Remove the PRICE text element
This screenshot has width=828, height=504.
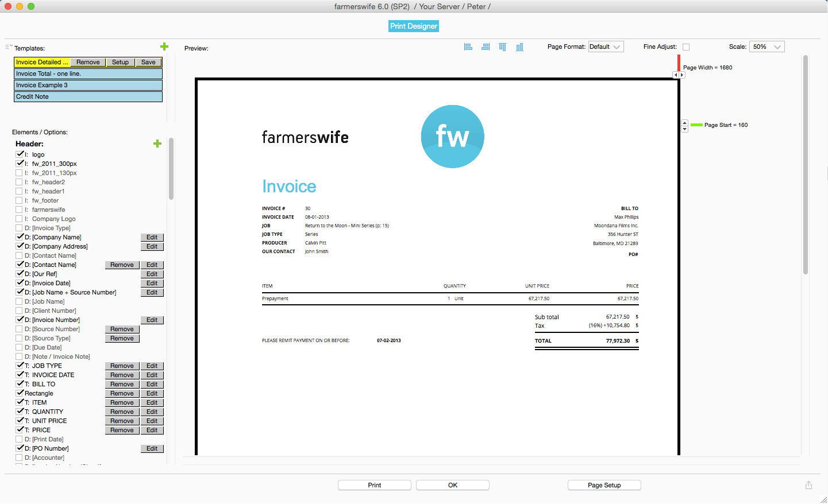click(x=122, y=430)
